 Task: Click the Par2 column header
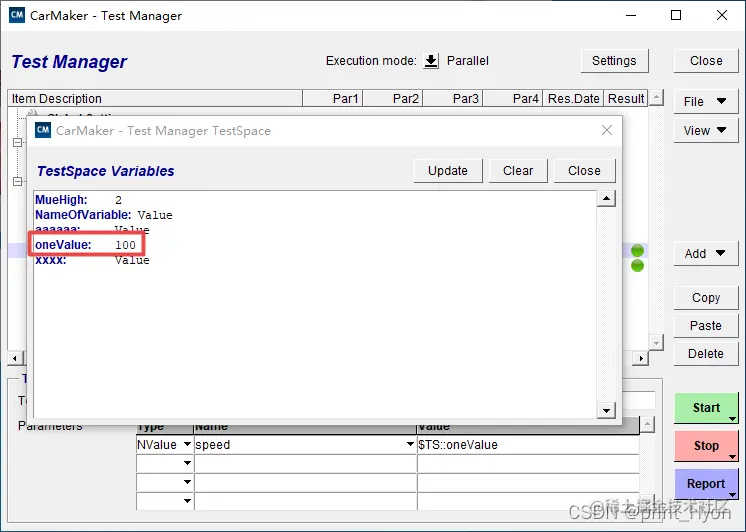[393, 99]
